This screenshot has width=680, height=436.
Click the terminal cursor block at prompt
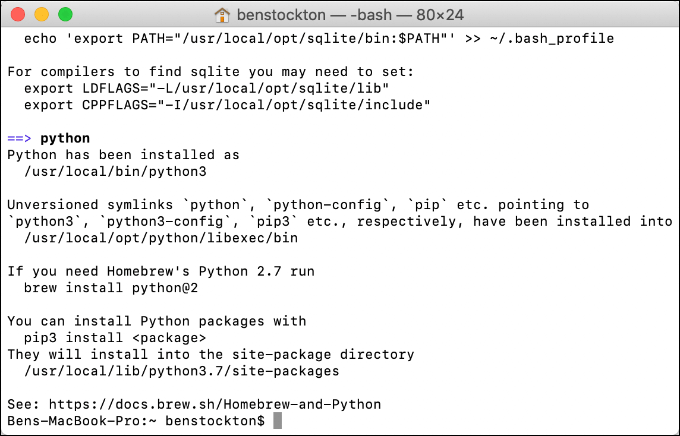pos(278,422)
